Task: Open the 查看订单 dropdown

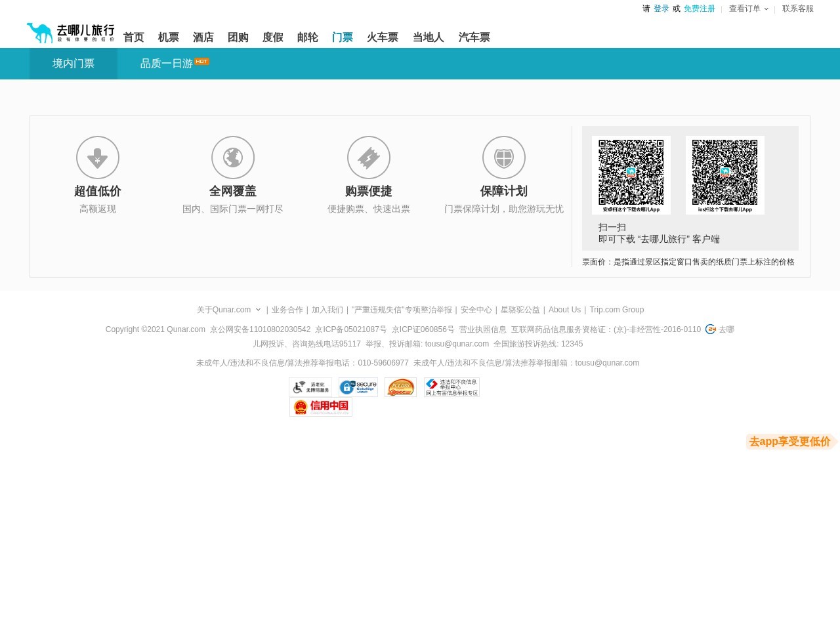Action: (x=748, y=9)
